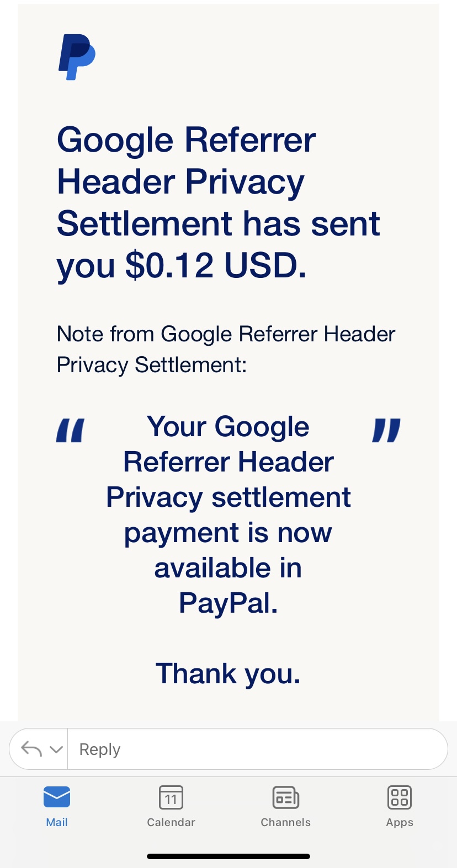Tap the reply arrow icon
Image resolution: width=457 pixels, height=868 pixels.
tap(31, 749)
